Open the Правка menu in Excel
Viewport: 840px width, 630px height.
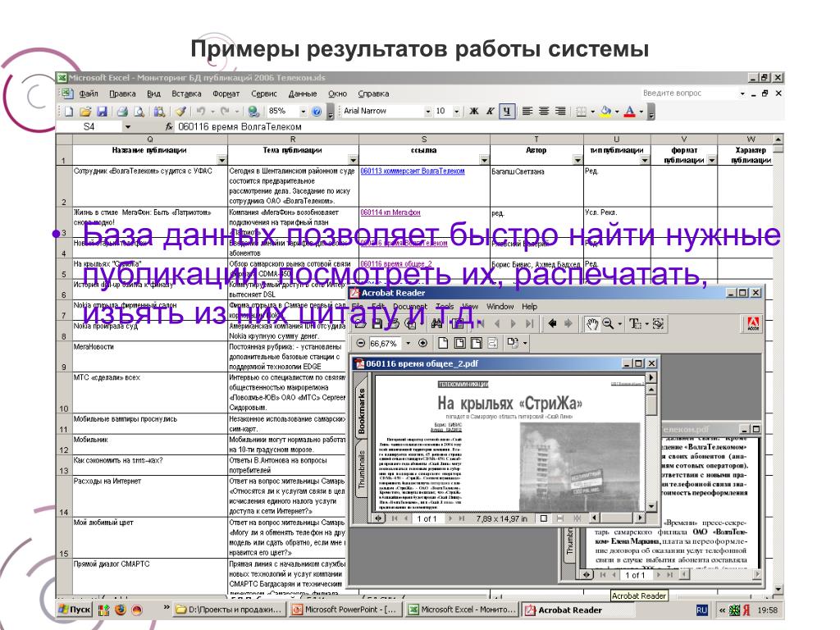pos(123,94)
